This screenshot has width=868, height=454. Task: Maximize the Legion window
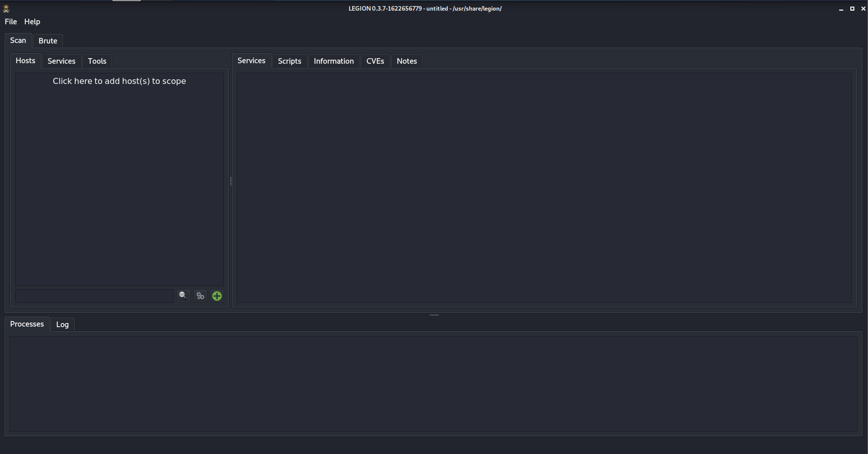(852, 9)
